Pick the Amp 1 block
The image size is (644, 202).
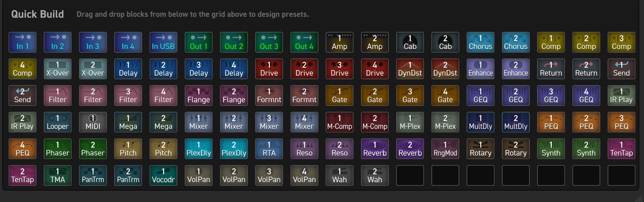click(x=339, y=42)
